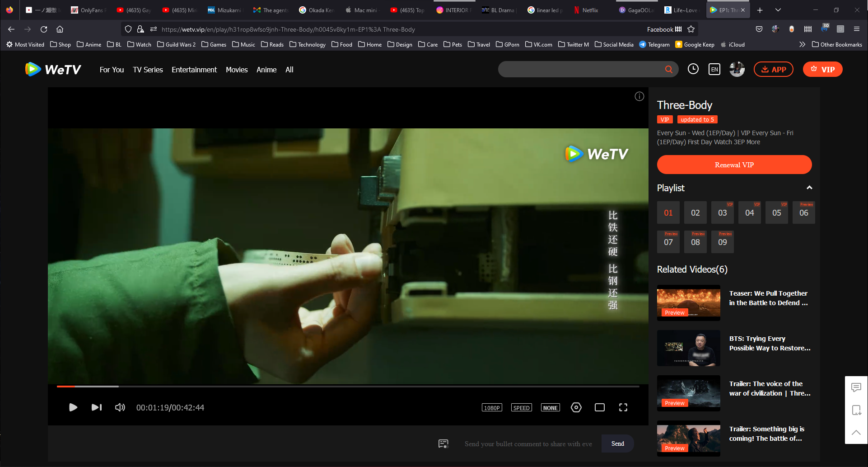Skip to next episode using player control

click(x=97, y=407)
